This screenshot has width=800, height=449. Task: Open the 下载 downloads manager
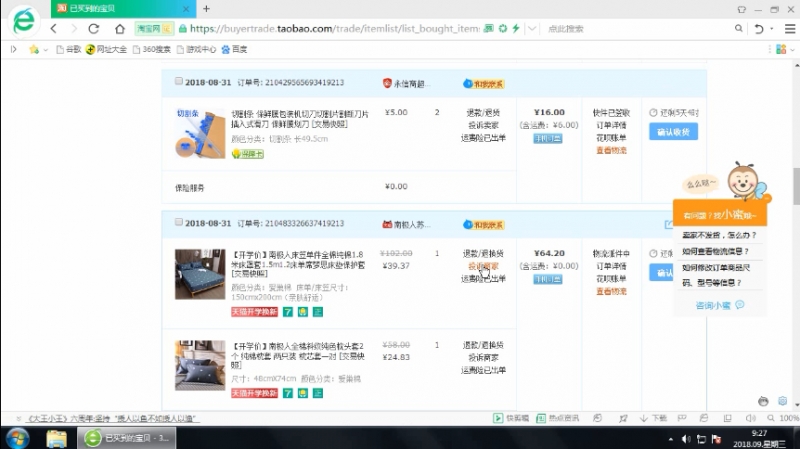click(653, 418)
